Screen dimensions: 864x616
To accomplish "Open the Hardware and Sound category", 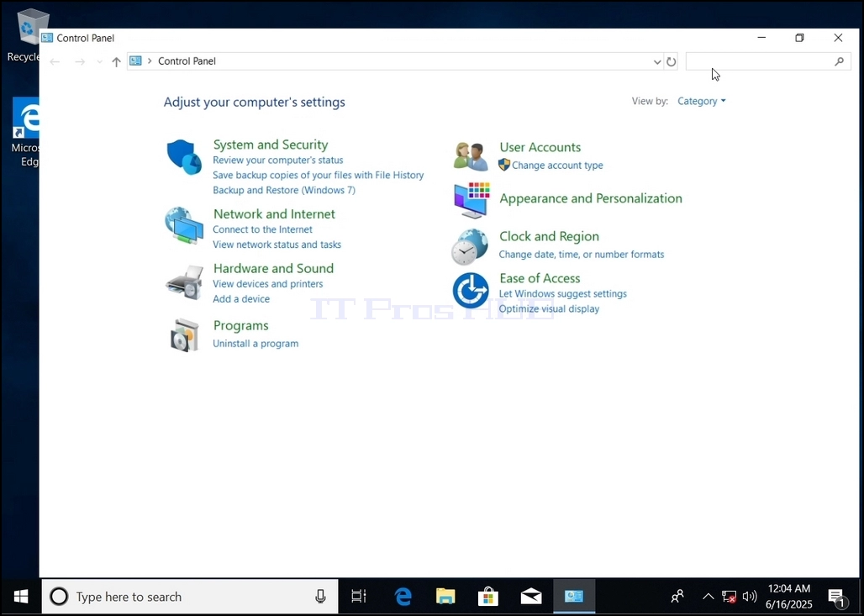I will click(x=273, y=269).
